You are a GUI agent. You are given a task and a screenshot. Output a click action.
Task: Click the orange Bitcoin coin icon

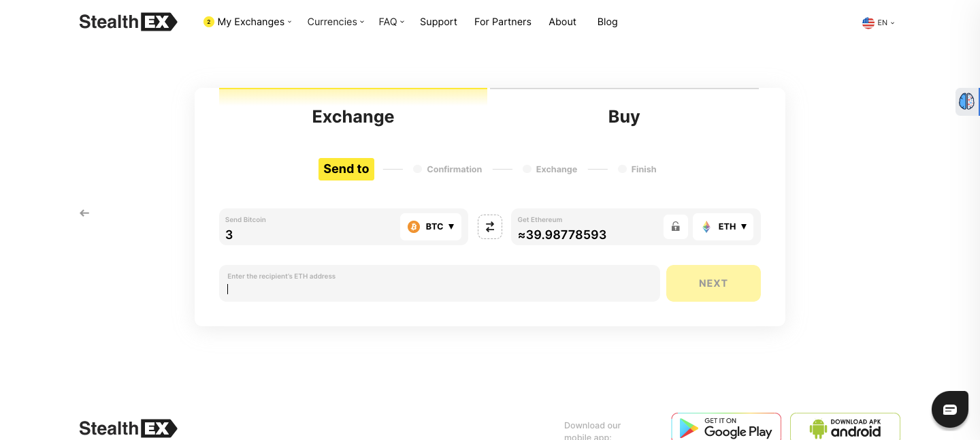click(414, 227)
